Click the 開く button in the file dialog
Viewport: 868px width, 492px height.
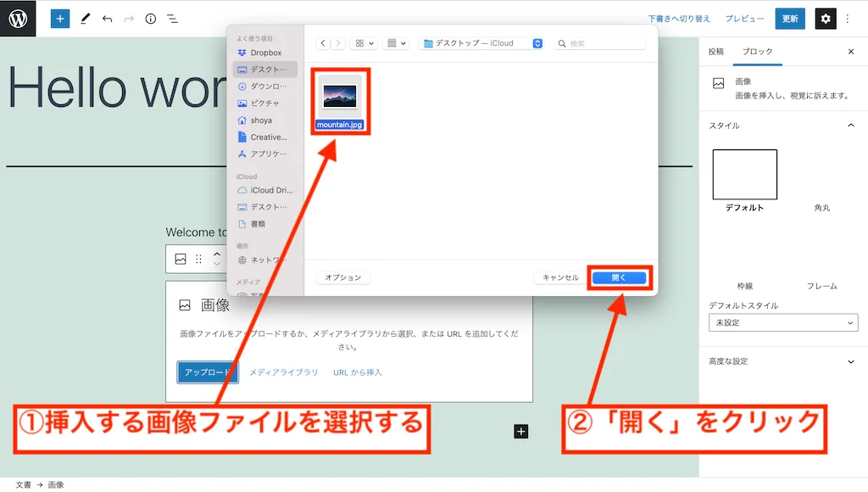[619, 277]
